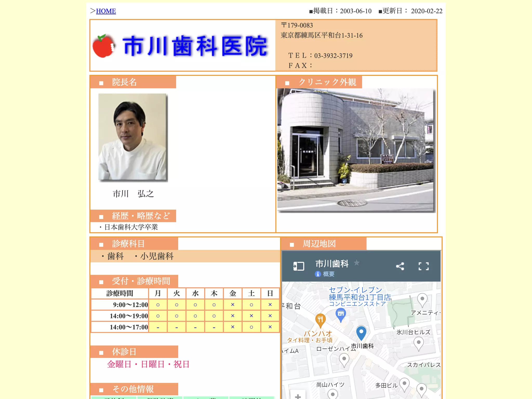Click the TEL 03-3932-3719 text
The height and width of the screenshot is (399, 532).
320,56
